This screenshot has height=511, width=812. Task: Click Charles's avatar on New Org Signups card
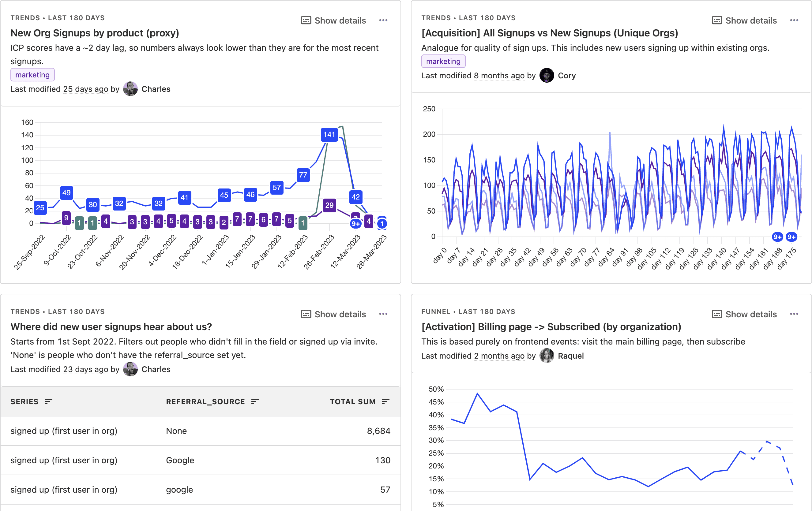click(x=130, y=89)
